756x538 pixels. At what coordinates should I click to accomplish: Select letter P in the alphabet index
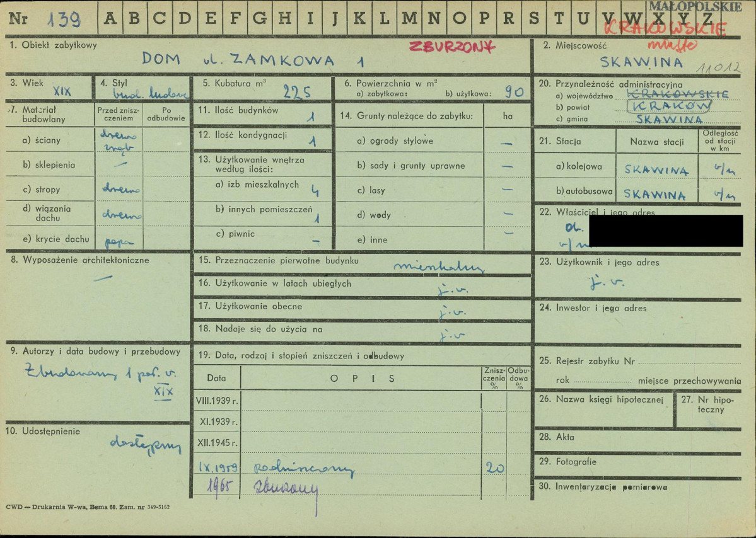point(484,18)
